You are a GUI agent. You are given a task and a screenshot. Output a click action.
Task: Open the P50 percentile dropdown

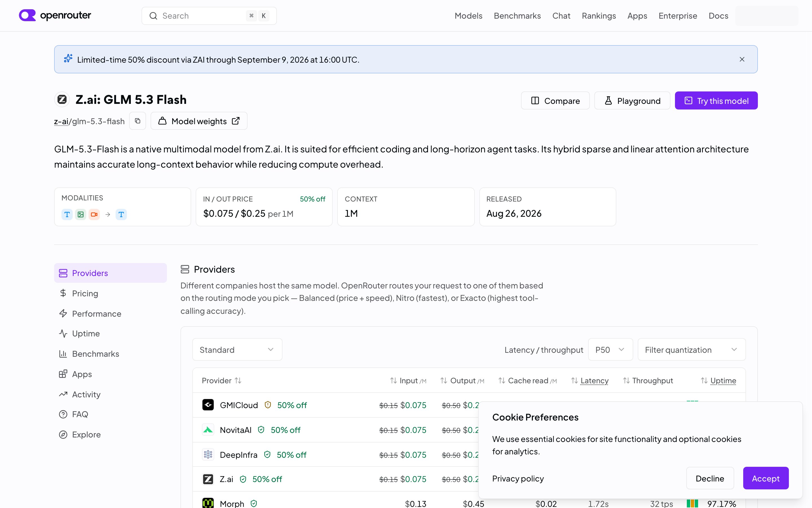click(610, 349)
